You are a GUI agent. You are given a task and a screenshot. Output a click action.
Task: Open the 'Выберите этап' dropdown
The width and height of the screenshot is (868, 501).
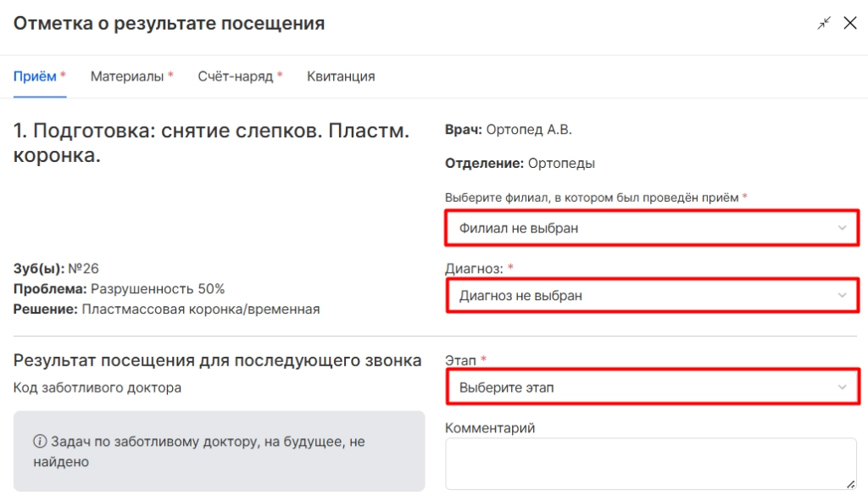click(x=652, y=387)
